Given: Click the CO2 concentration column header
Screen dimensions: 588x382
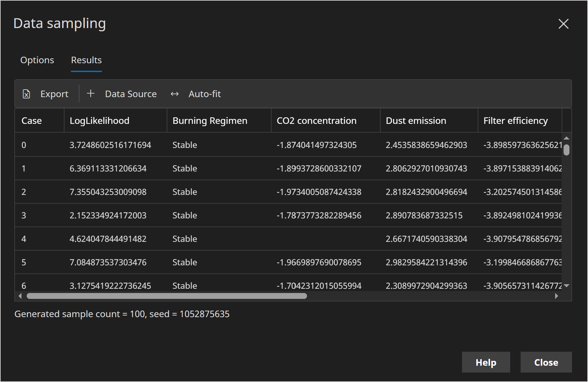Looking at the screenshot, I should click(x=316, y=121).
